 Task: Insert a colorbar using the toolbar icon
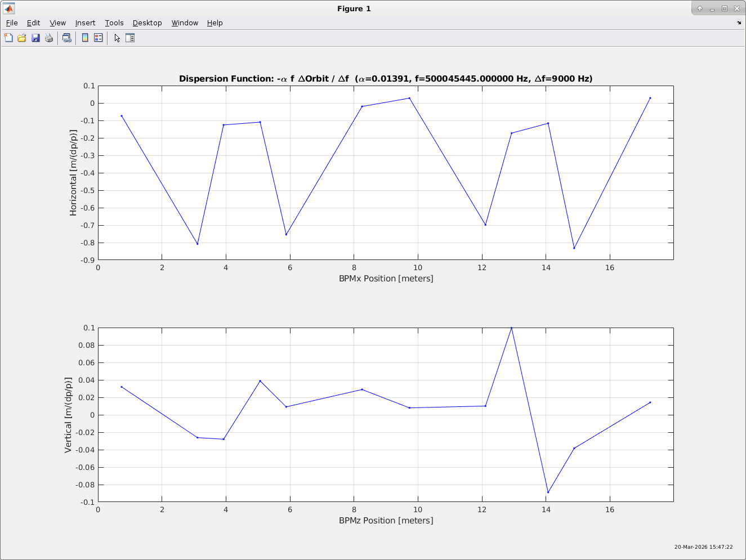point(85,38)
